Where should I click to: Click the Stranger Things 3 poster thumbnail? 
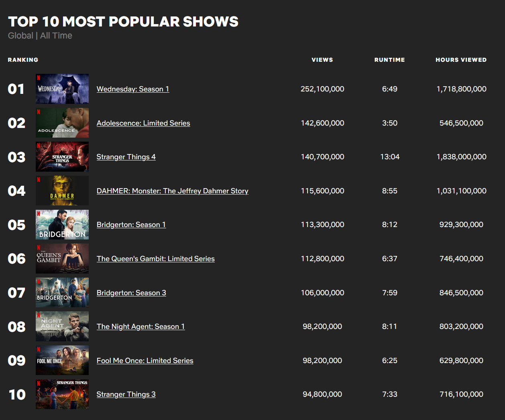pyautogui.click(x=62, y=394)
